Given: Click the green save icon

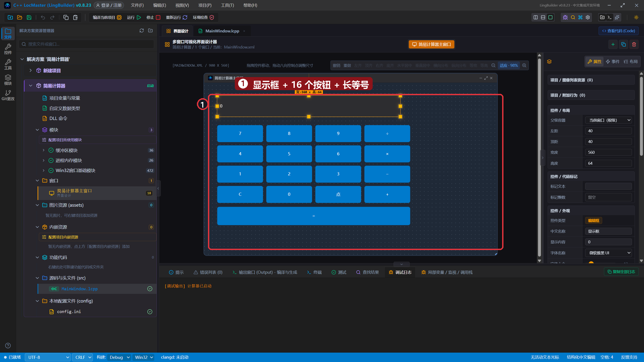Looking at the screenshot, I should click(29, 17).
